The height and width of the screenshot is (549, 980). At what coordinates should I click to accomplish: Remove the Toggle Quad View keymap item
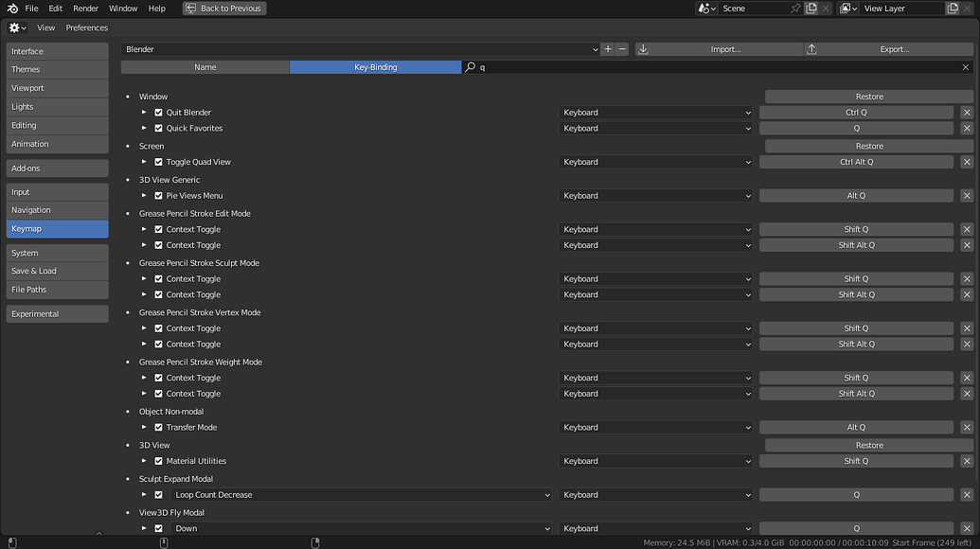click(967, 162)
